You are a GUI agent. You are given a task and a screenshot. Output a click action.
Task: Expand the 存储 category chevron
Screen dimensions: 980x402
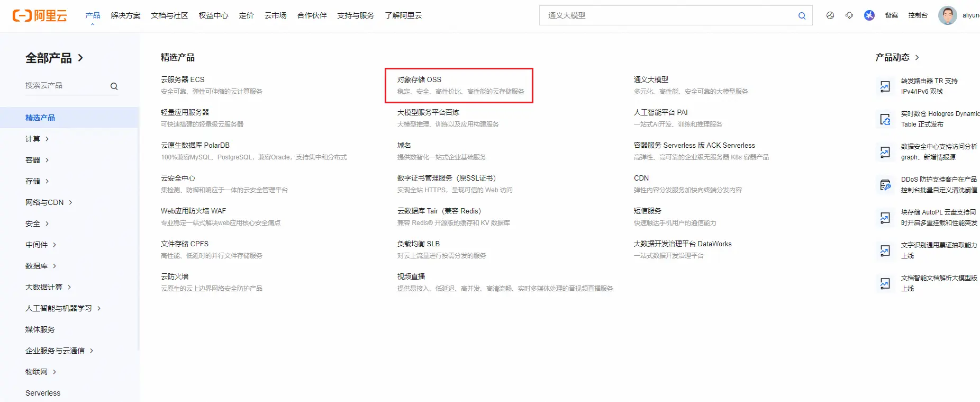(47, 181)
